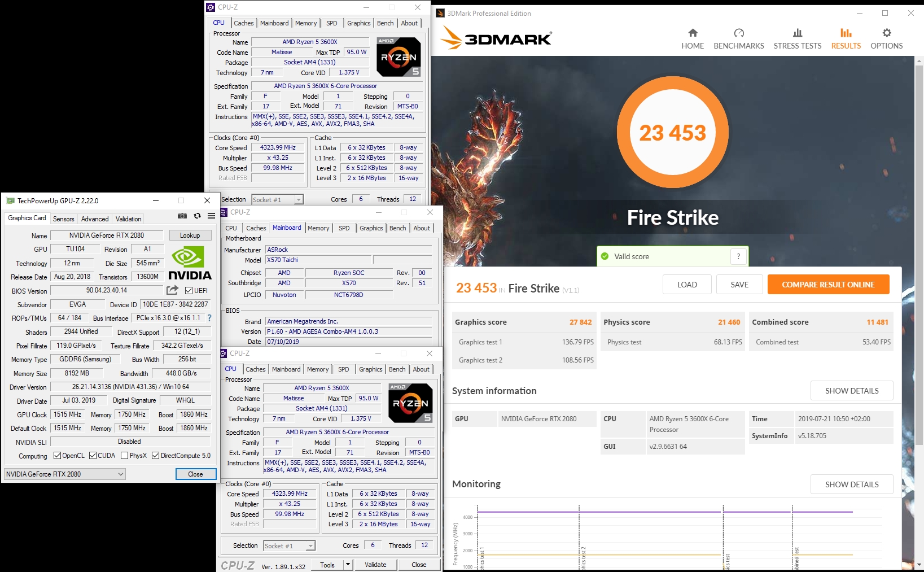
Task: Open 3DMark Options gear icon
Action: click(886, 33)
